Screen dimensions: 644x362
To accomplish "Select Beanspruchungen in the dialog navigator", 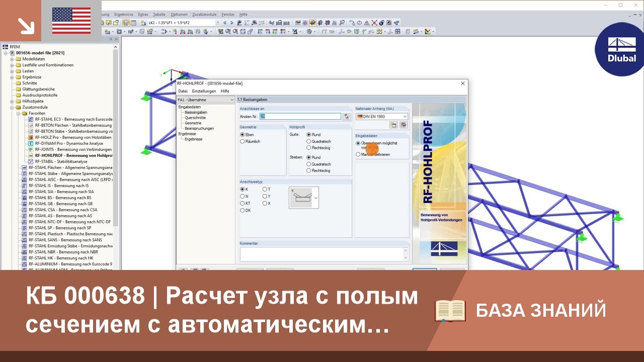I will [x=199, y=128].
